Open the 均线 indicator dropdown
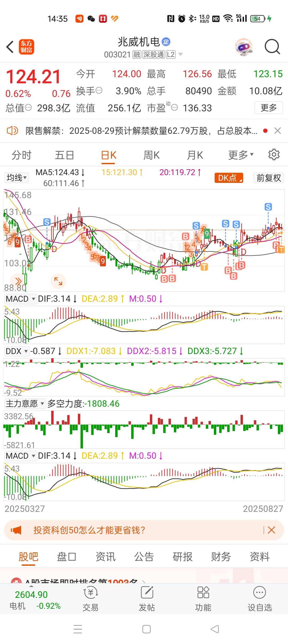The height and width of the screenshot is (644, 288). 17,178
